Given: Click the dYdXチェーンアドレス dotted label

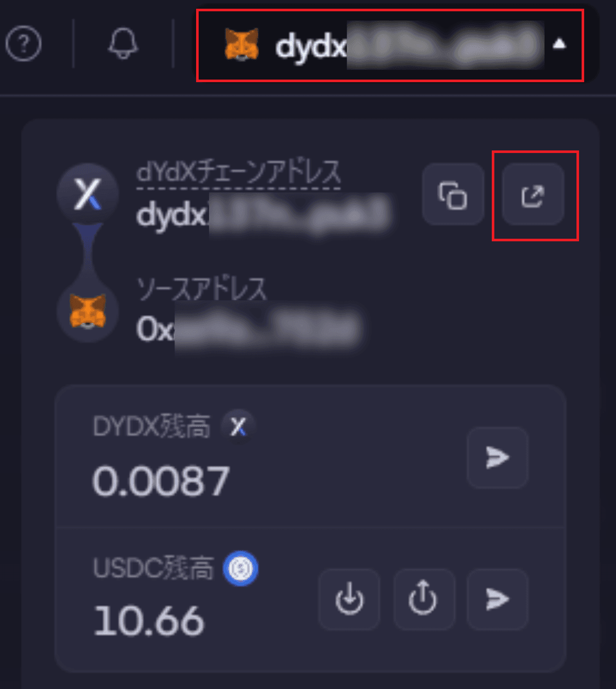Looking at the screenshot, I should [x=238, y=173].
